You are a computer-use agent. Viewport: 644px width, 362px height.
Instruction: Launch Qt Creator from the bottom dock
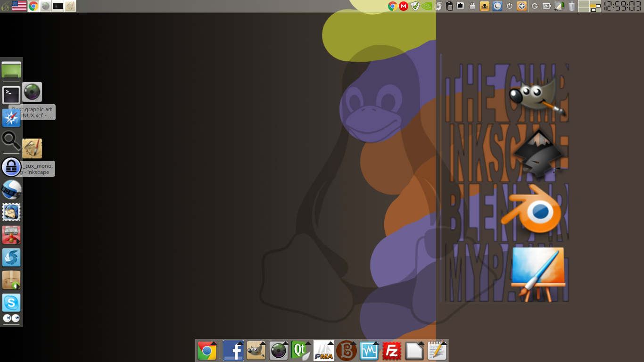pyautogui.click(x=301, y=351)
